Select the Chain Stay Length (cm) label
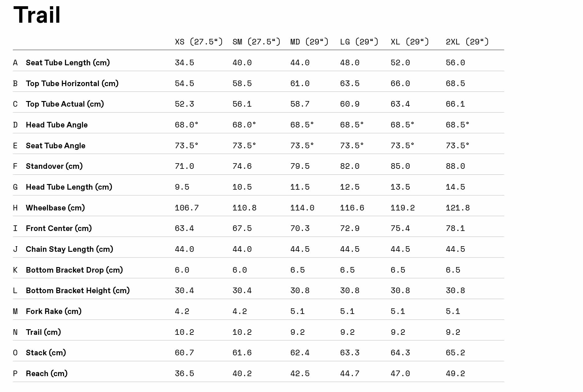583x392 pixels. click(69, 249)
